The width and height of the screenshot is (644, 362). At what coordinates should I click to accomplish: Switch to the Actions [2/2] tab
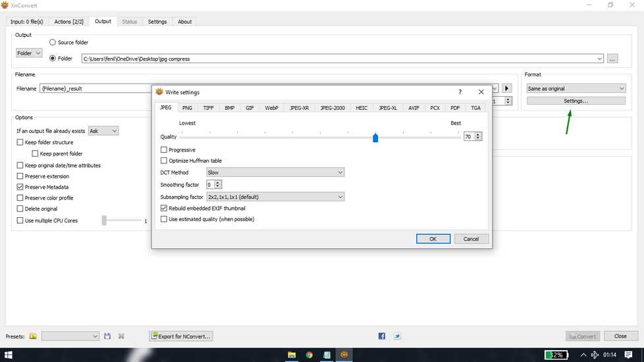(69, 22)
